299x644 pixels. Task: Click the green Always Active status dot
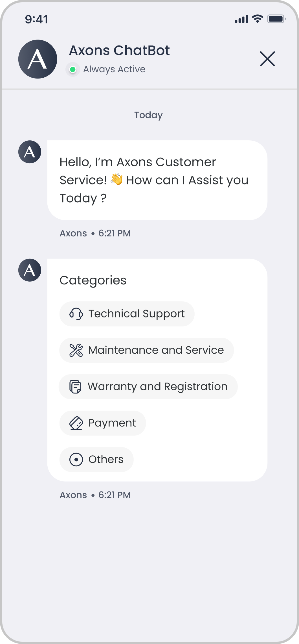[73, 69]
